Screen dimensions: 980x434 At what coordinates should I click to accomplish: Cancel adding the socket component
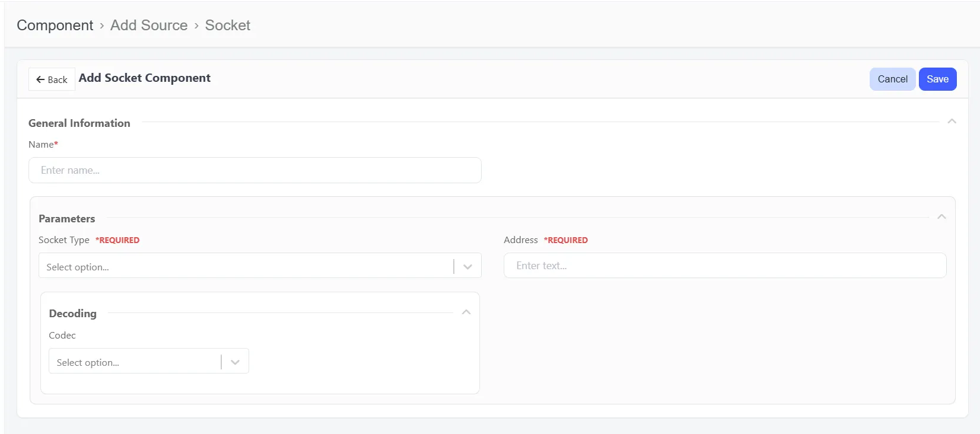pyautogui.click(x=892, y=79)
